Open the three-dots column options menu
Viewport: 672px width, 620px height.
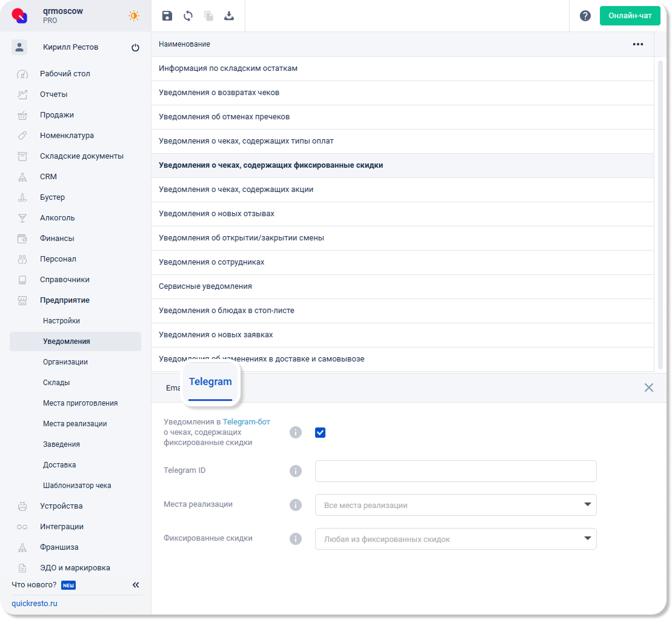tap(637, 44)
